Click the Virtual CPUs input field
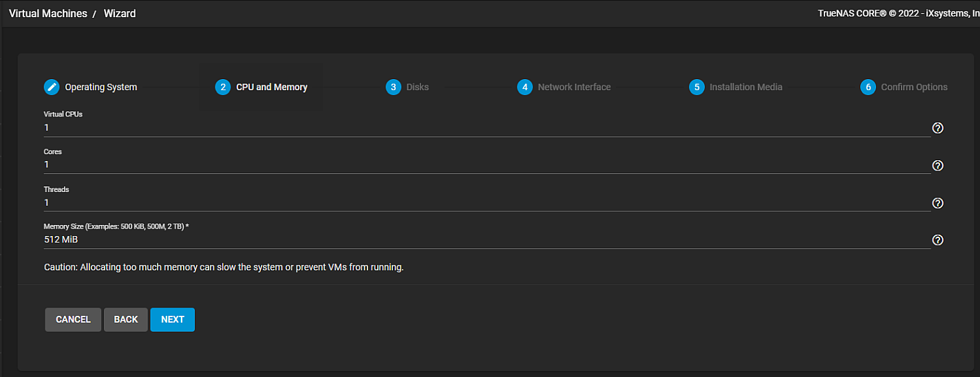Image resolution: width=980 pixels, height=377 pixels. point(482,128)
